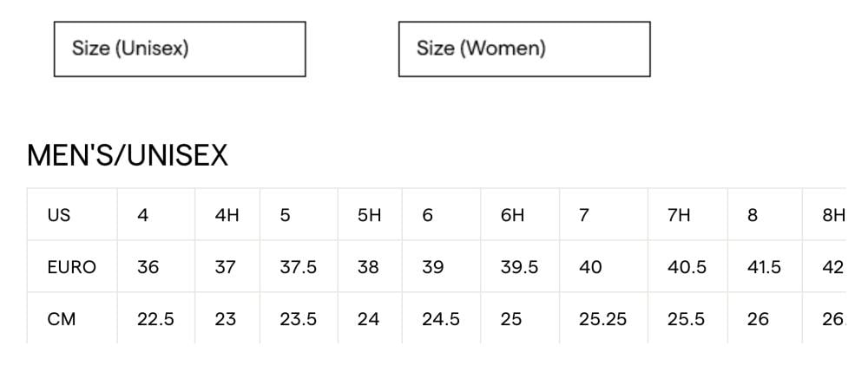Click US size 5H cell
The width and height of the screenshot is (868, 372).
[369, 215]
